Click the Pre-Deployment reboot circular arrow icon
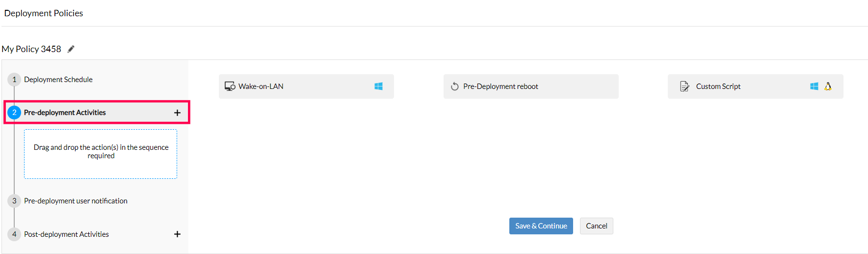This screenshot has height=254, width=868. tap(455, 86)
